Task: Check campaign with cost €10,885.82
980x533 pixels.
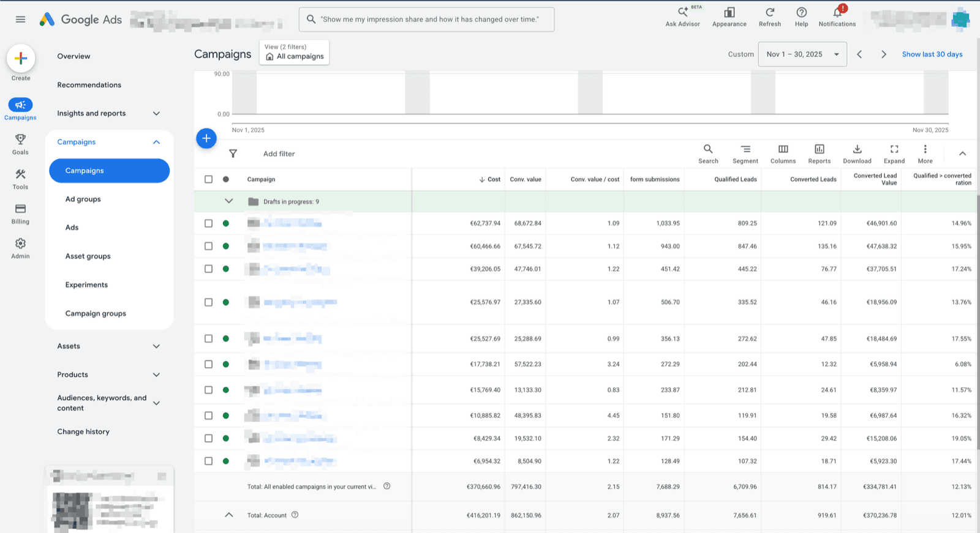Action: point(208,416)
